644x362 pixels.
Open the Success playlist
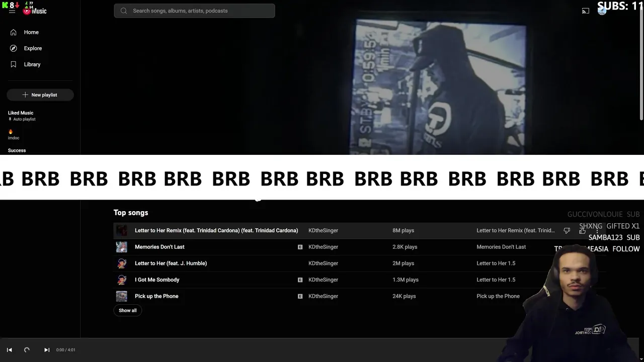coord(17,150)
